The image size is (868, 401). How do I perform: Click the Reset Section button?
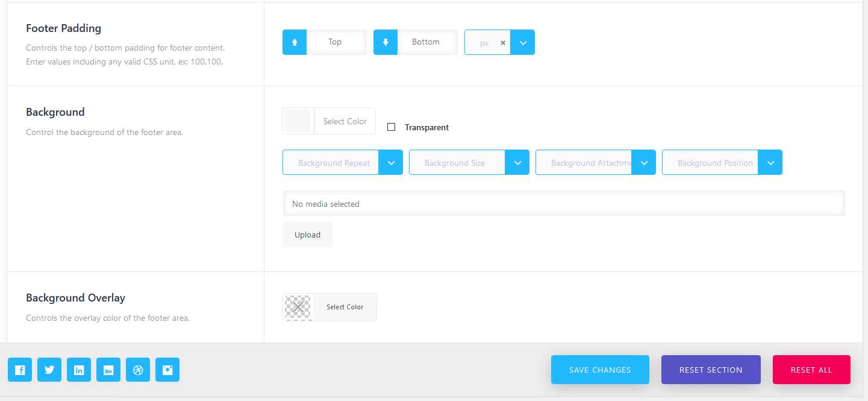[x=711, y=370]
